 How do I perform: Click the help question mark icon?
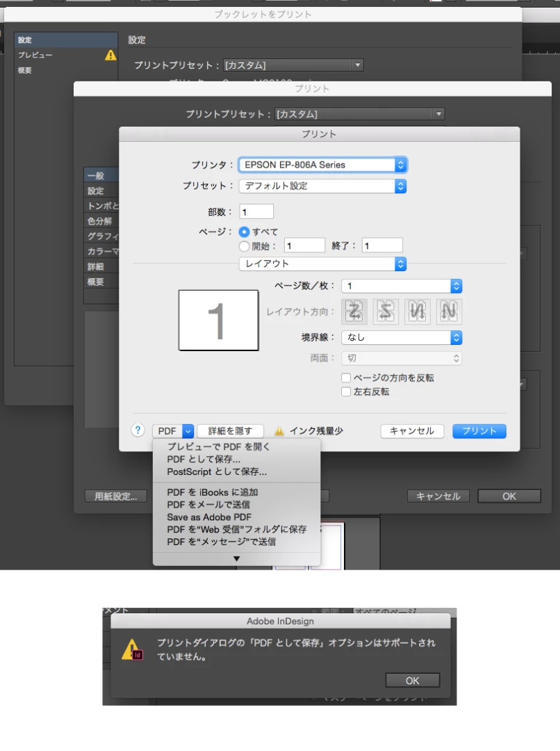(x=138, y=430)
